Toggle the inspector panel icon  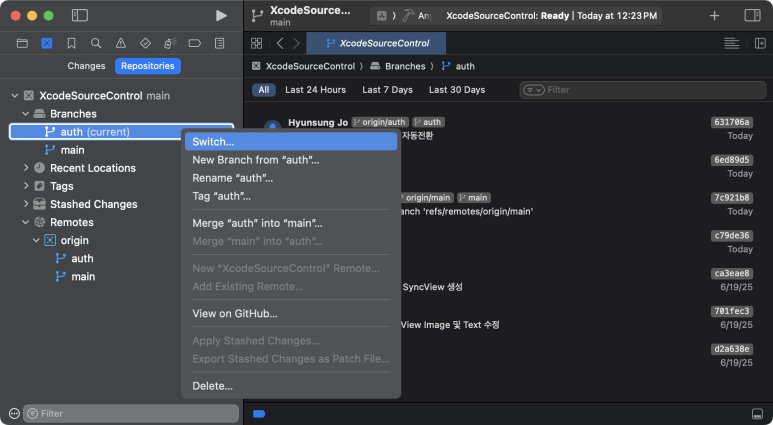752,16
